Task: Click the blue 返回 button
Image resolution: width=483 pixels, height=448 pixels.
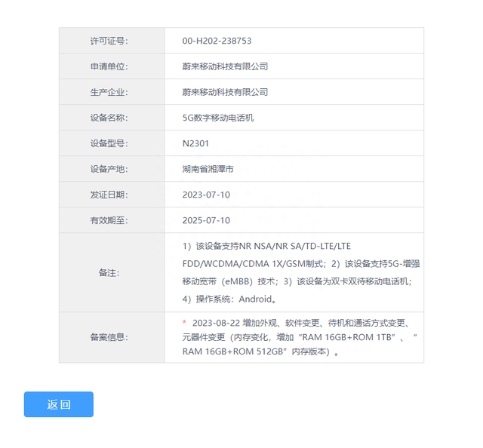Action: click(x=59, y=404)
